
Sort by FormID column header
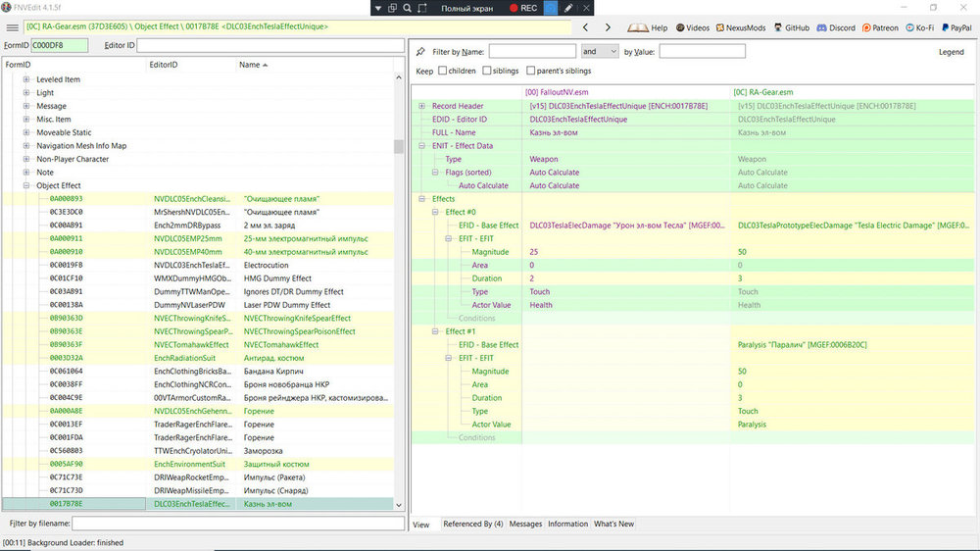[x=73, y=65]
